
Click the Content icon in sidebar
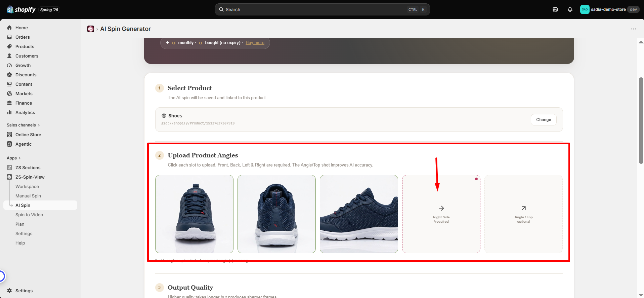point(9,84)
